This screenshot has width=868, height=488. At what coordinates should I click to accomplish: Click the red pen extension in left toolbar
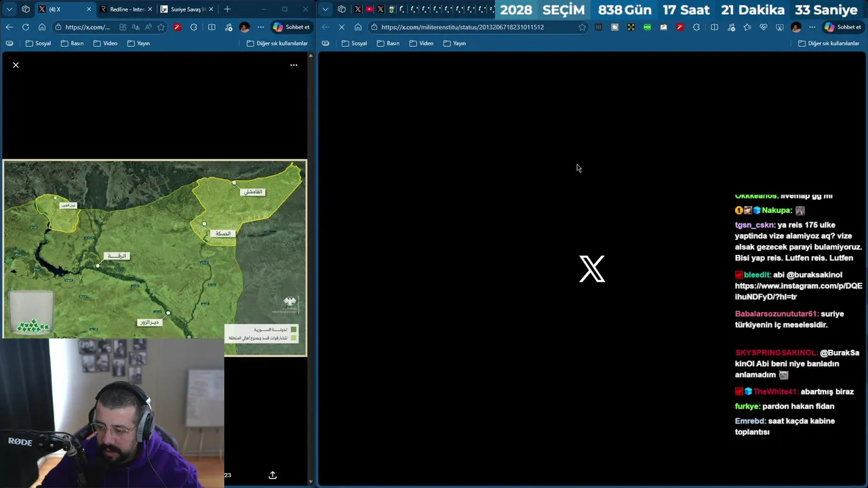177,27
